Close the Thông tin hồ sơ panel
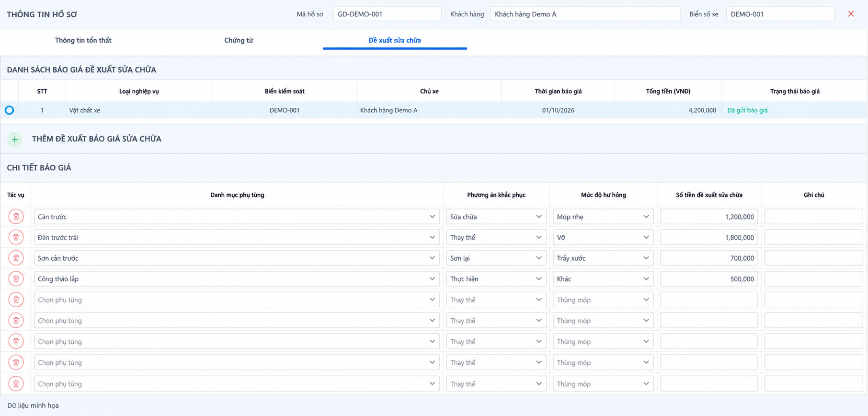The height and width of the screenshot is (416, 868). click(851, 14)
